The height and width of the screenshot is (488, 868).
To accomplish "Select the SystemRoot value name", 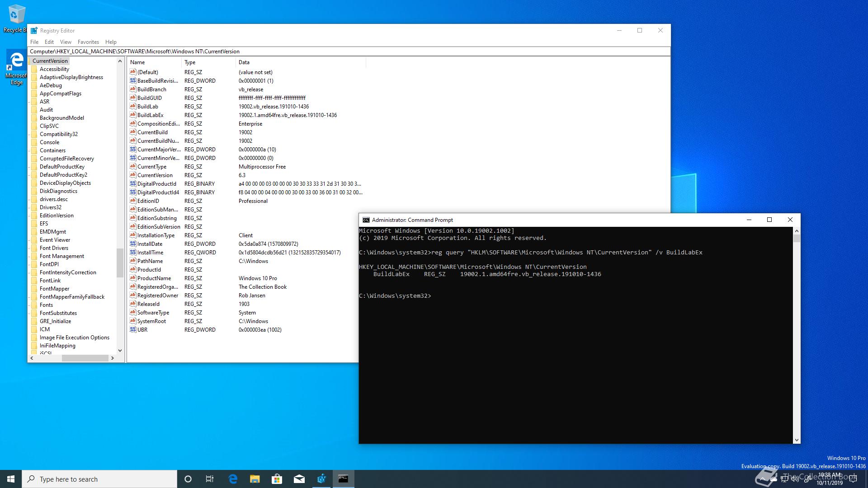I will pyautogui.click(x=151, y=321).
